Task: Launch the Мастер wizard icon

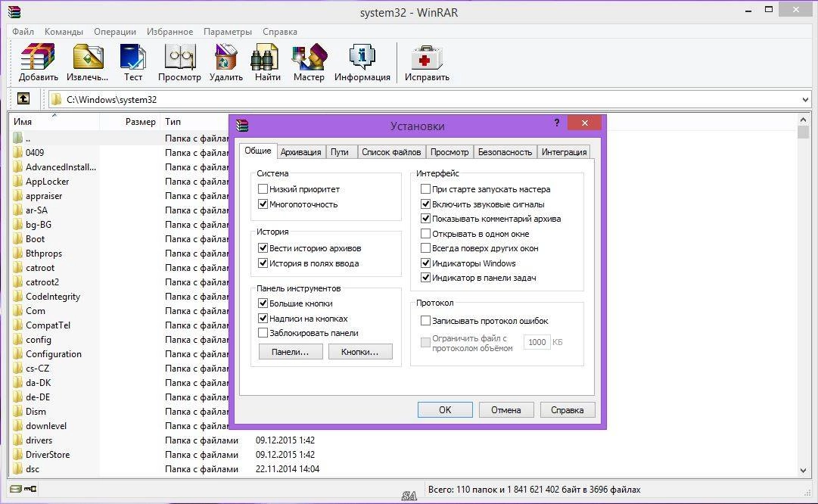Action: pos(309,56)
